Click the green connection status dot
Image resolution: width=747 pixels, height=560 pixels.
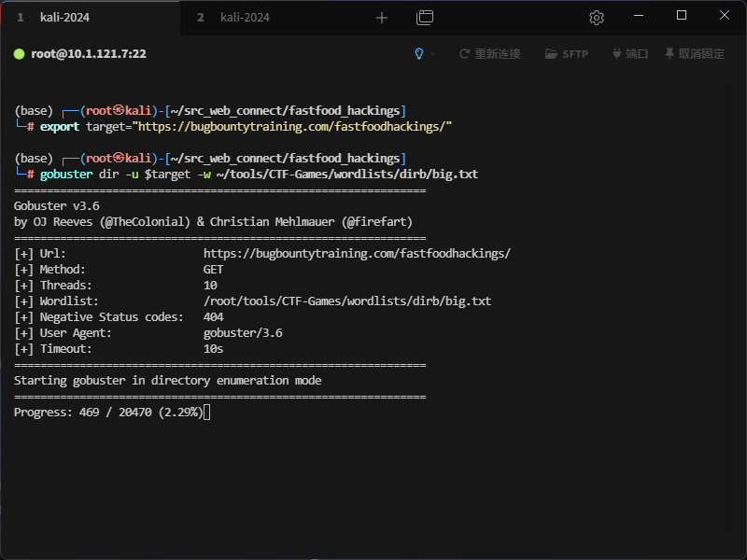click(x=19, y=54)
